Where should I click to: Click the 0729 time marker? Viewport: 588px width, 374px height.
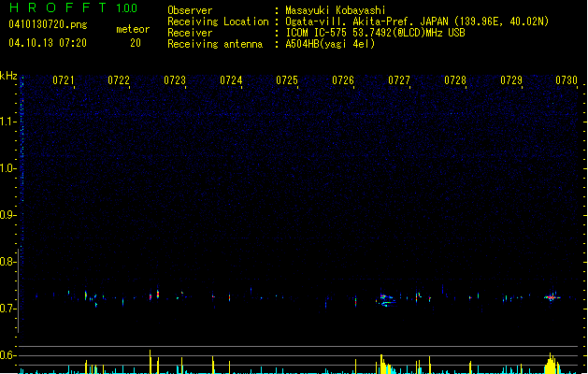coord(511,80)
